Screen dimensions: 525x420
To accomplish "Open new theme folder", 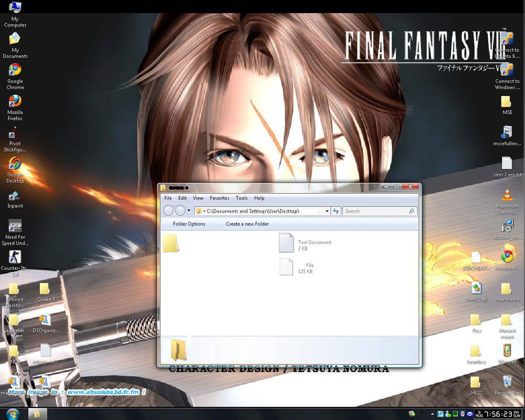I will [507, 292].
